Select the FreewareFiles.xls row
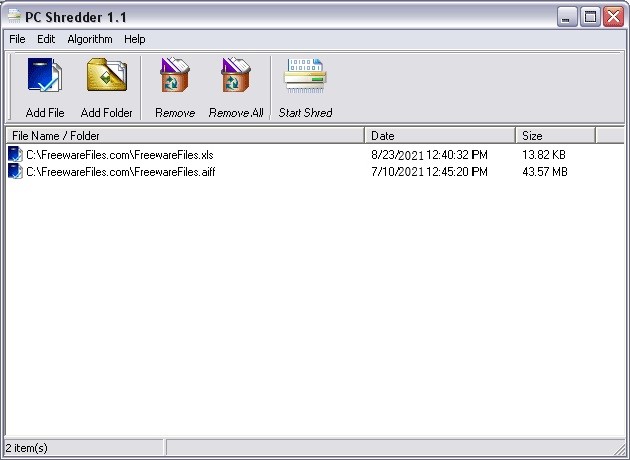Viewport: 630px width, 460px height. (120, 155)
